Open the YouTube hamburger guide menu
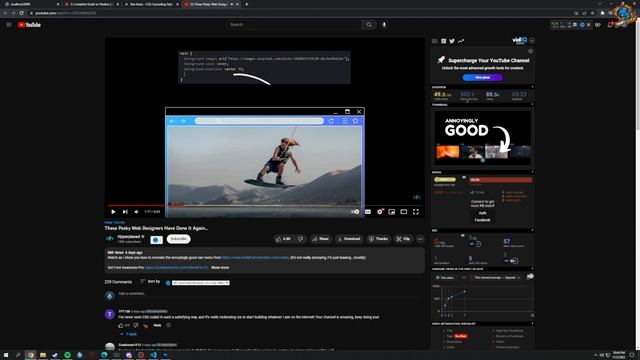Viewport: 640px width, 360px height. (x=9, y=25)
